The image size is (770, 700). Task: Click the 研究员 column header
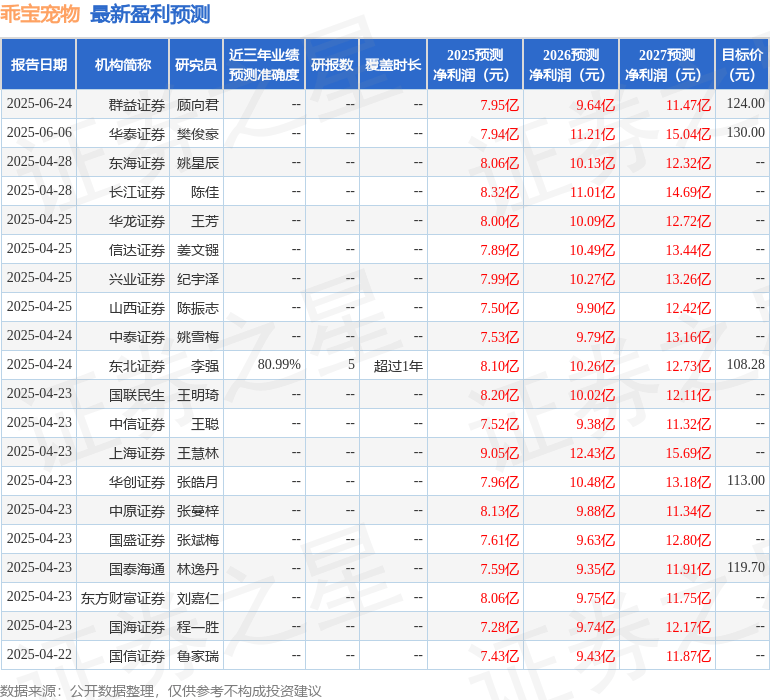(196, 64)
